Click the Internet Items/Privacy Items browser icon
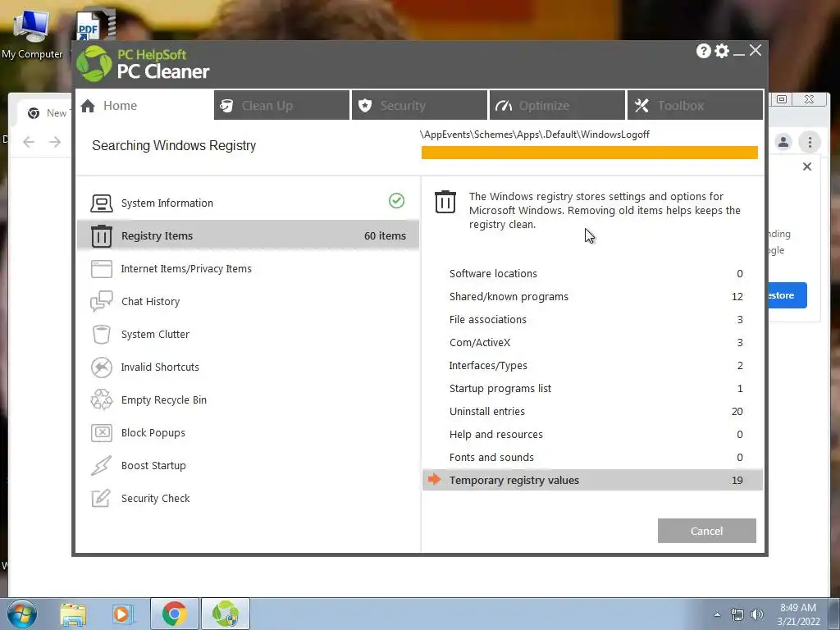This screenshot has width=840, height=630. click(x=101, y=269)
